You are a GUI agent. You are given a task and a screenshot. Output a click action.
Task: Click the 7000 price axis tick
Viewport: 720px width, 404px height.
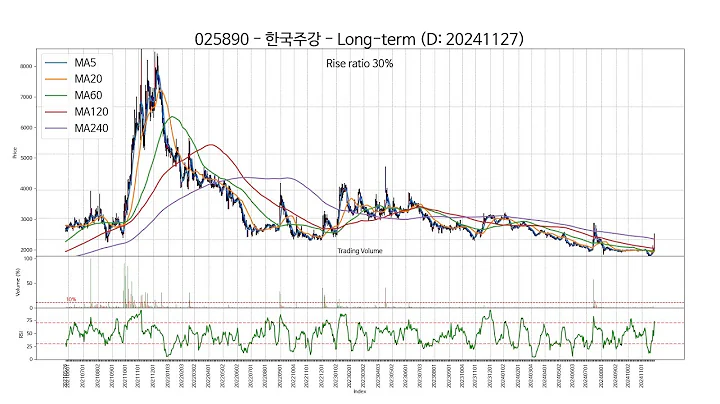click(26, 97)
